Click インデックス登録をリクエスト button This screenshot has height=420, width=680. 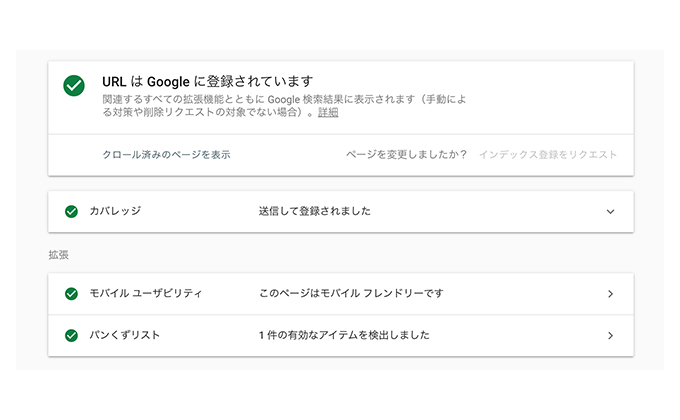(x=548, y=154)
